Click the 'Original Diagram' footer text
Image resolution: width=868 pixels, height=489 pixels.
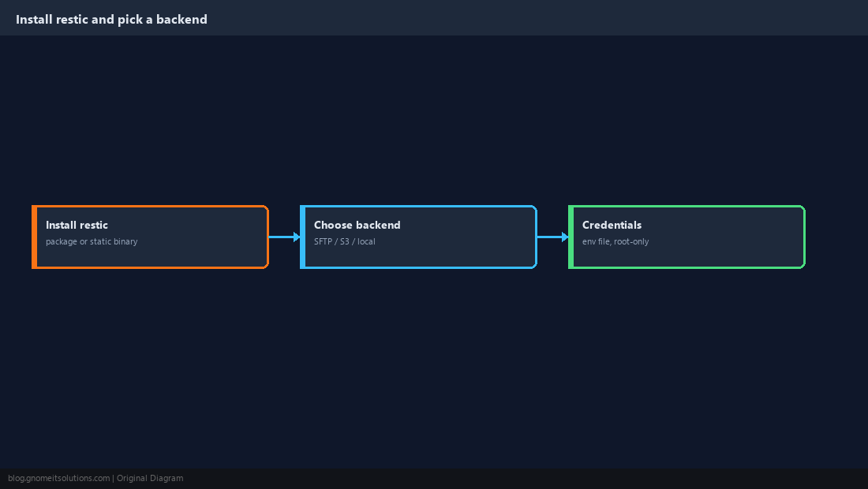(150, 479)
